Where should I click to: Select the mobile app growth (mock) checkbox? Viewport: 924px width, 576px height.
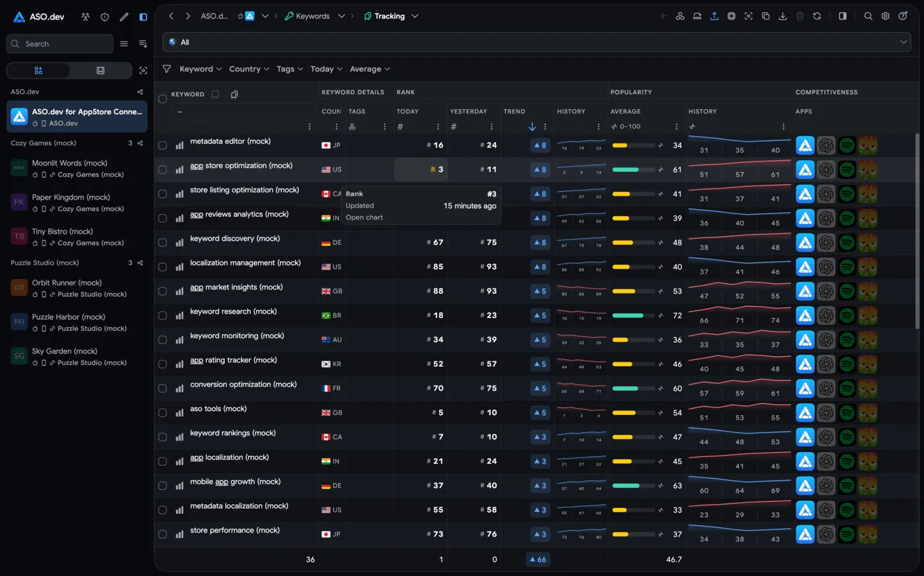[162, 486]
